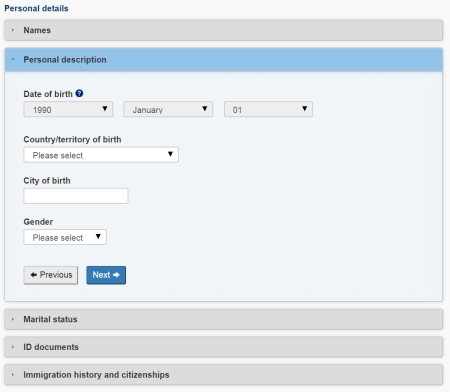Click the Date of birth help icon
This screenshot has width=450, height=392.
coord(79,94)
